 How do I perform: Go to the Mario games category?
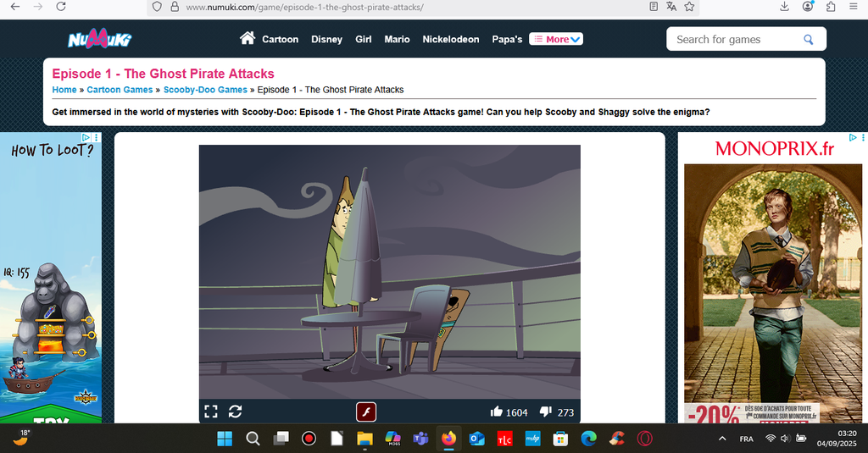click(x=397, y=39)
